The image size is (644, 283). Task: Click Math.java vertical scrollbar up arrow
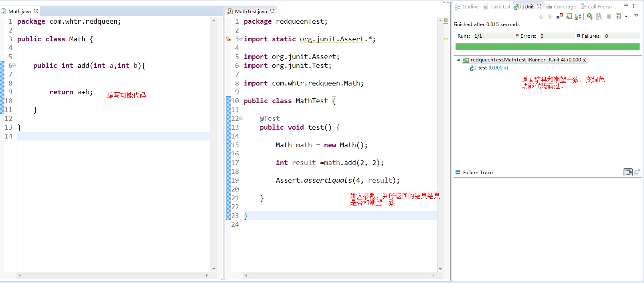(x=214, y=20)
